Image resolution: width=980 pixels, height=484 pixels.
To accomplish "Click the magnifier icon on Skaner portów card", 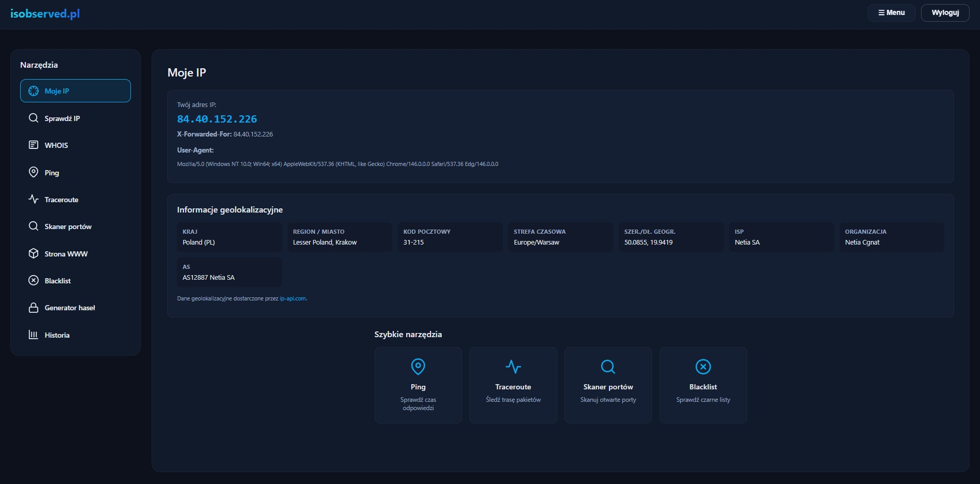I will pyautogui.click(x=608, y=367).
